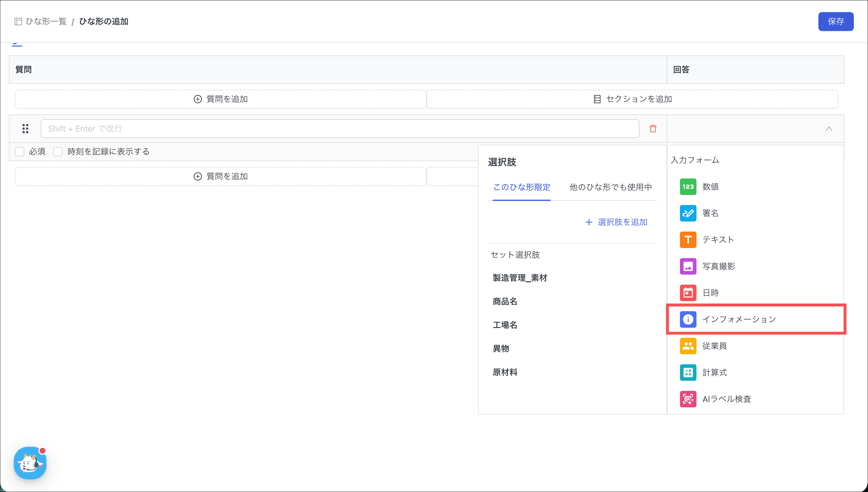Select the 製造管理_素材 option set
Screen dimensions: 868x492
click(520, 278)
